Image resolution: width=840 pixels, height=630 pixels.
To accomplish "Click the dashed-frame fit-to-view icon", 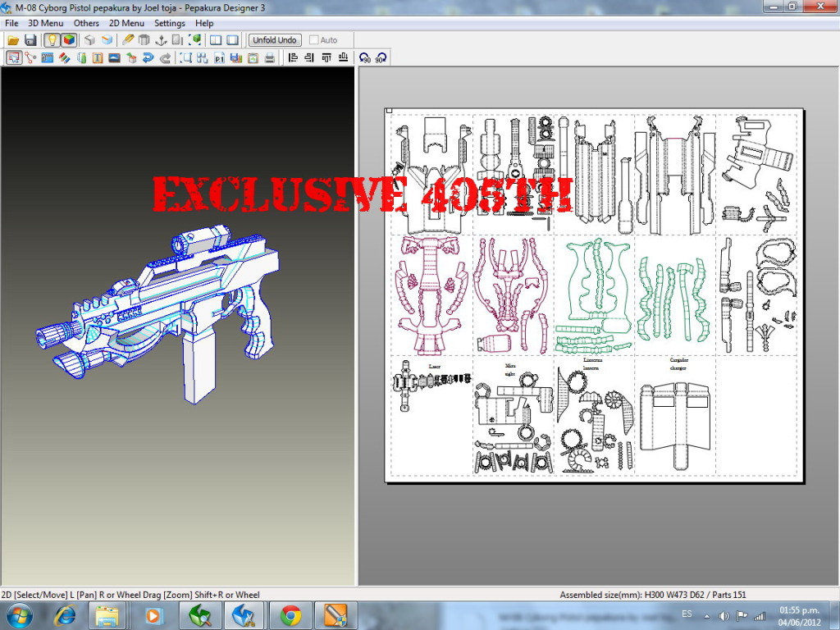I will click(x=186, y=58).
